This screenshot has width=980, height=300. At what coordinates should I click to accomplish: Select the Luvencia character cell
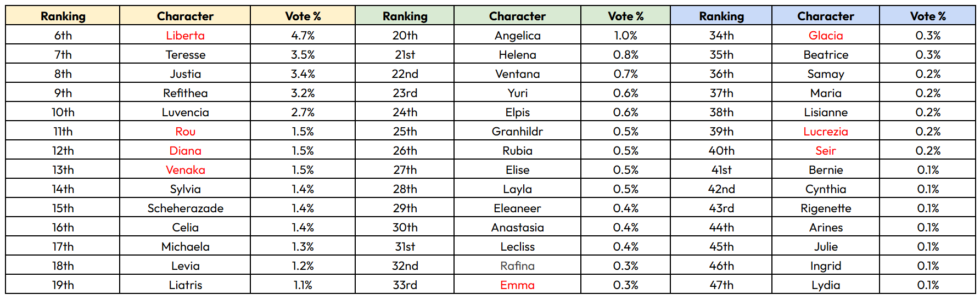185,112
